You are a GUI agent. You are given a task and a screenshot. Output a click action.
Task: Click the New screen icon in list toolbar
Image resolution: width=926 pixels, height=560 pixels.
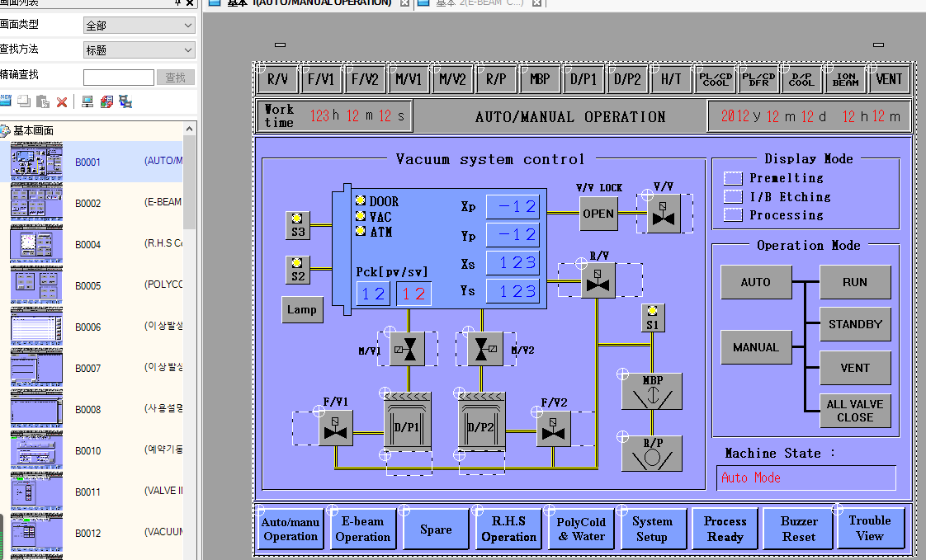pos(6,101)
